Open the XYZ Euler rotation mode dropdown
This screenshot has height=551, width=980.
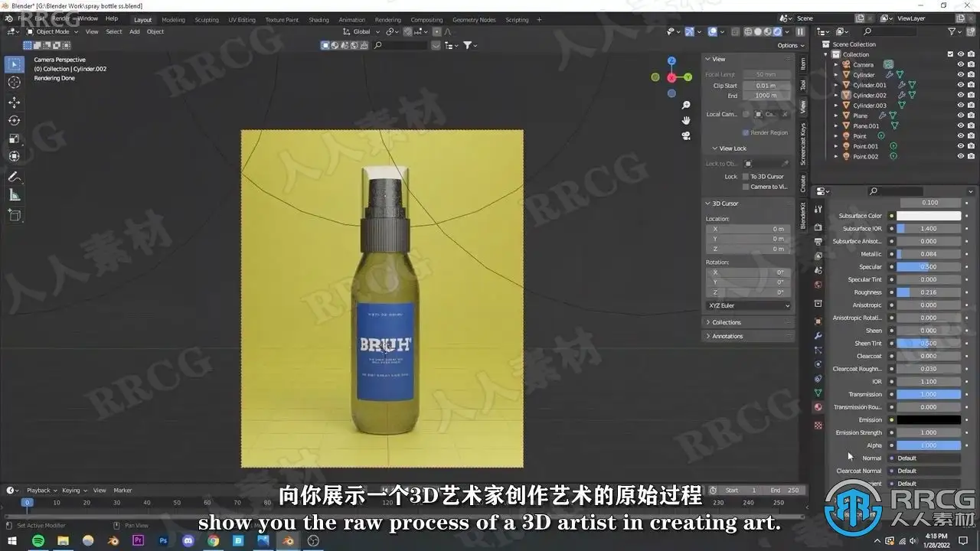749,305
